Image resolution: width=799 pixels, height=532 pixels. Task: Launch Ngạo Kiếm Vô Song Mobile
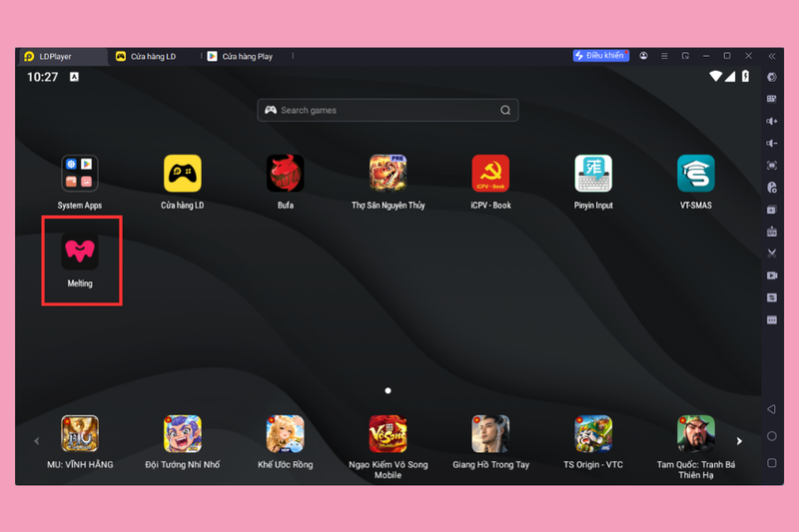pos(388,434)
